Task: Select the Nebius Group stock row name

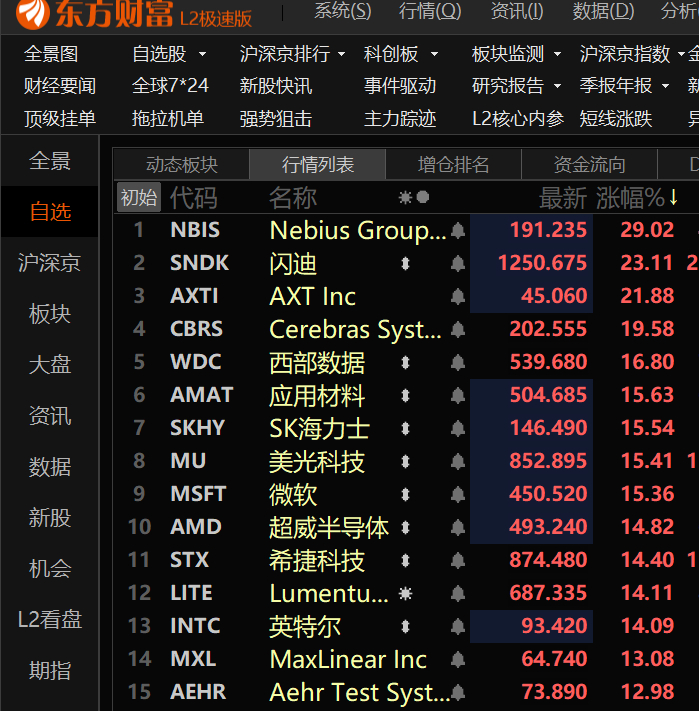Action: (358, 230)
